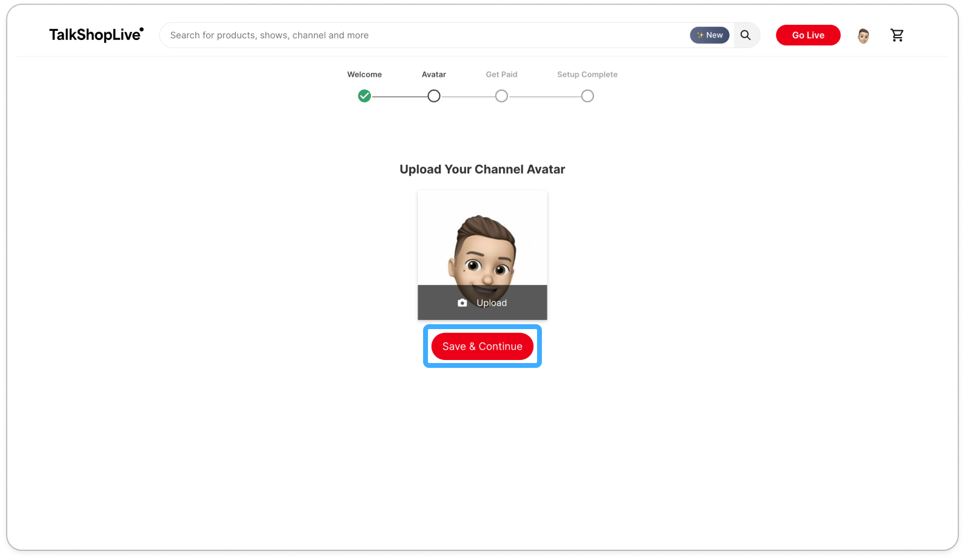
Task: Click the New badge in search bar
Action: click(x=709, y=35)
